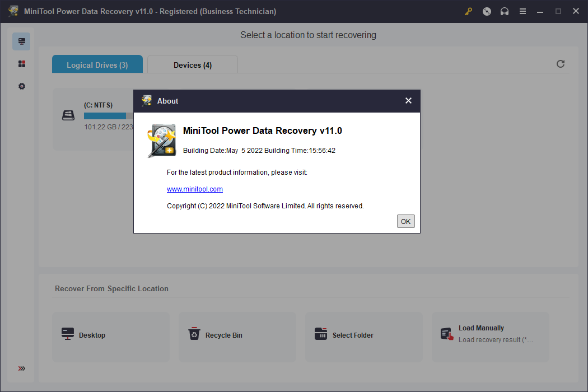Click the About dialog title icon
Viewport: 588px width, 392px height.
pos(147,101)
